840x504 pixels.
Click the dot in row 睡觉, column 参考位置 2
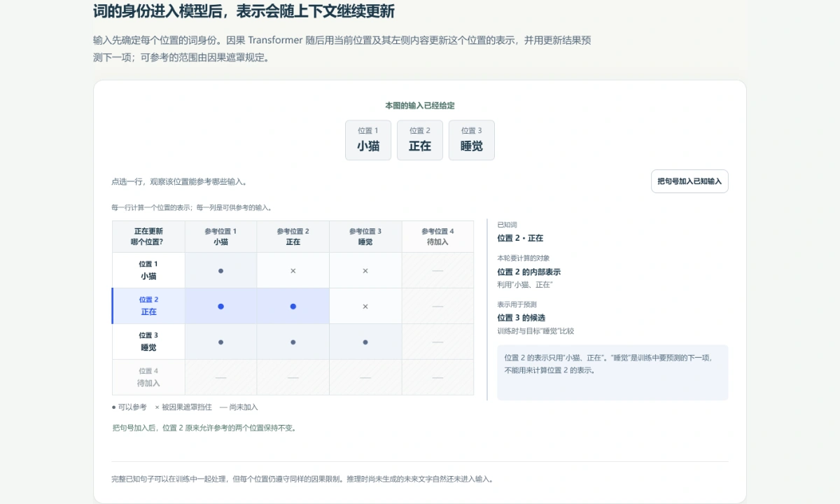[293, 342]
